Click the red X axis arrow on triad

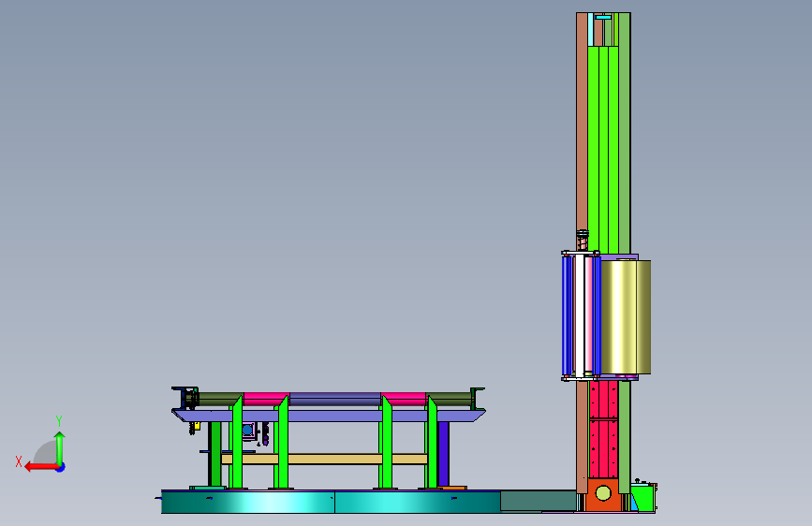point(40,467)
